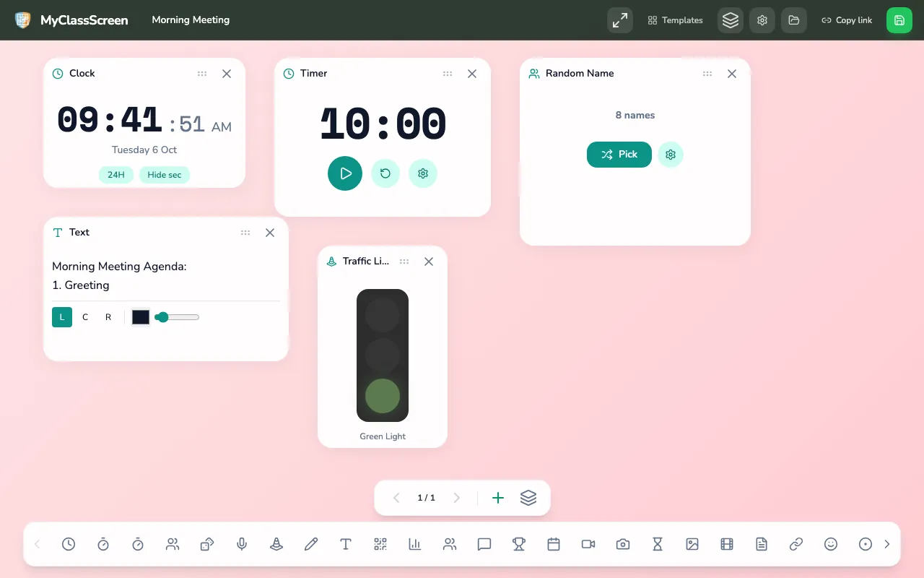Enter fullscreen mode
This screenshot has width=924, height=578.
[x=620, y=20]
